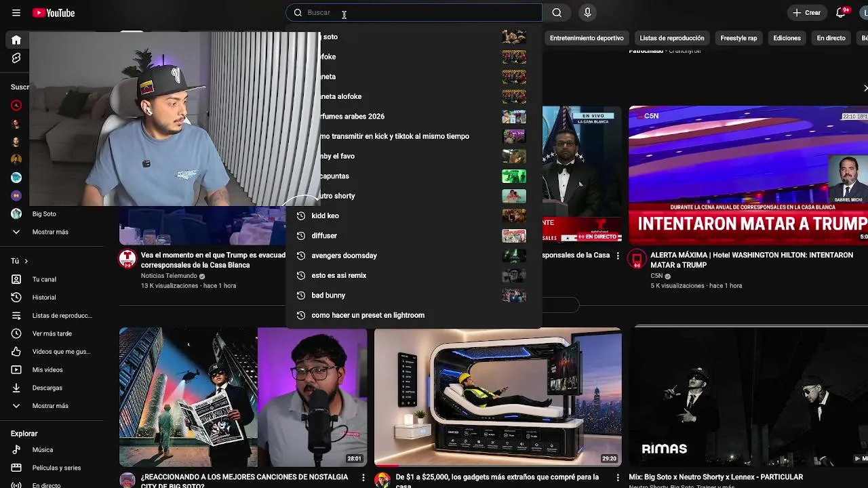The image size is (868, 488).
Task: Open Música in Explorar
Action: (x=43, y=449)
